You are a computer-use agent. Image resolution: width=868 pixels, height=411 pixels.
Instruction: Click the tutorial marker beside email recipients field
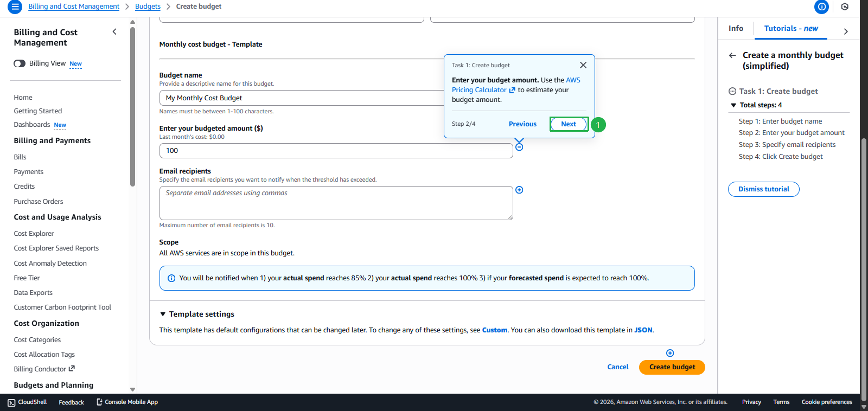pyautogui.click(x=519, y=190)
